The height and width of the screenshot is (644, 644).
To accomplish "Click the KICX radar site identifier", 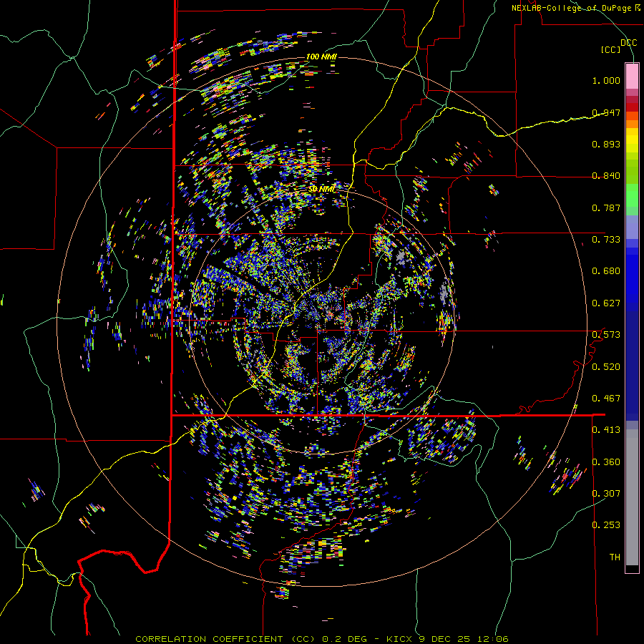I will [x=400, y=639].
